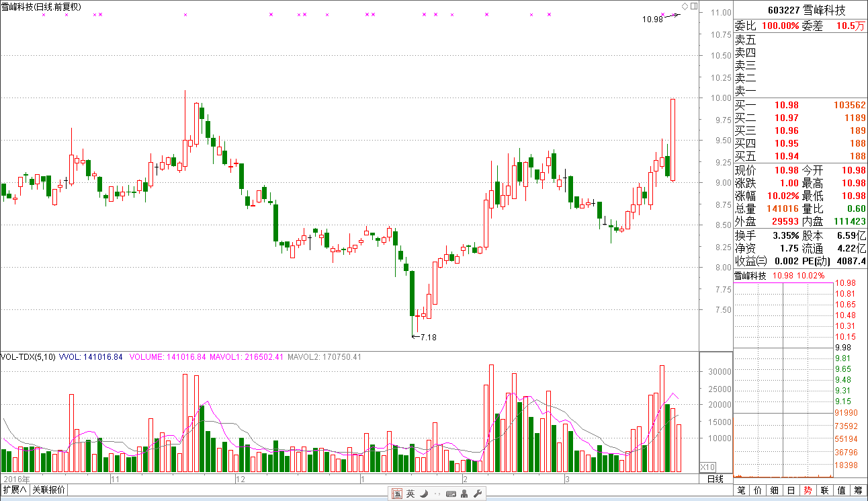Click the 2016年 date axis label

[17, 479]
